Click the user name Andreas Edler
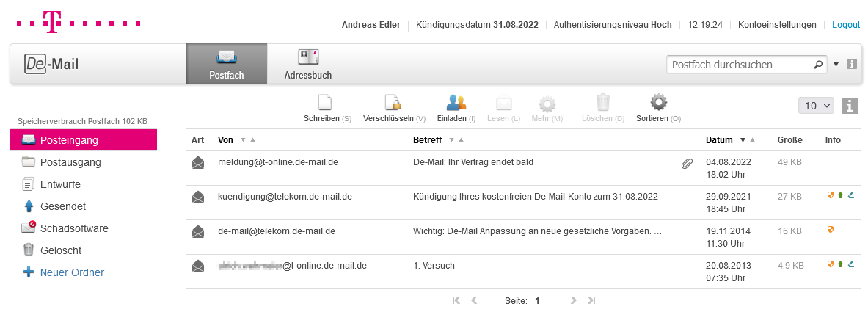Viewport: 868px width, 323px height. tap(371, 25)
